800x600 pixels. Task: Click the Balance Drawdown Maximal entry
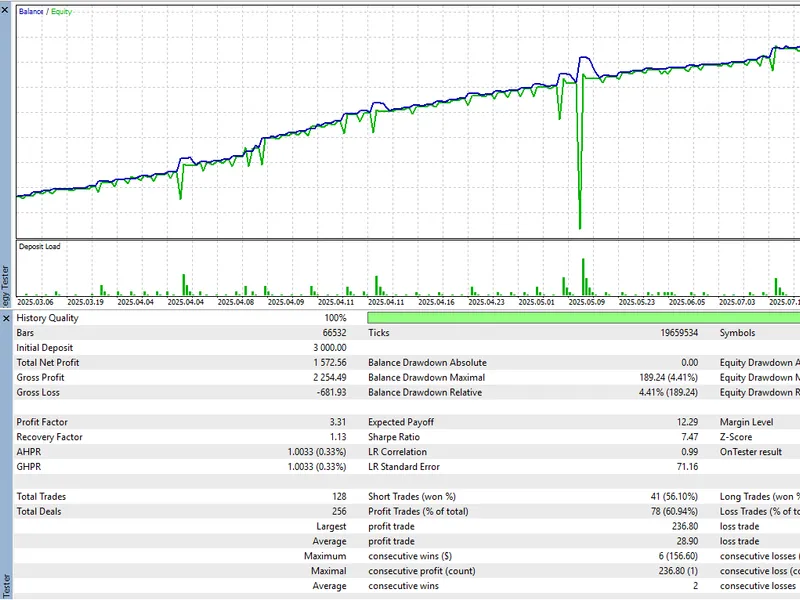pos(427,378)
